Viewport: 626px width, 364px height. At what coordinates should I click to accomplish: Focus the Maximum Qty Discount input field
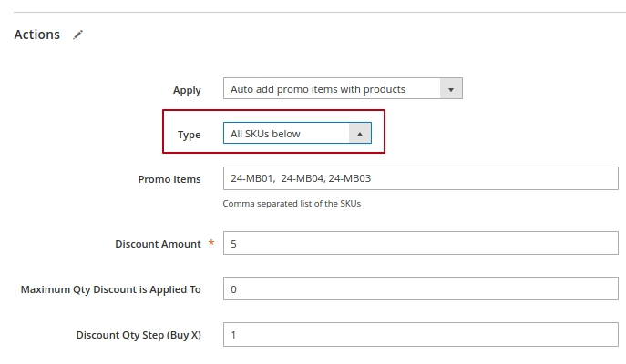[x=420, y=289]
